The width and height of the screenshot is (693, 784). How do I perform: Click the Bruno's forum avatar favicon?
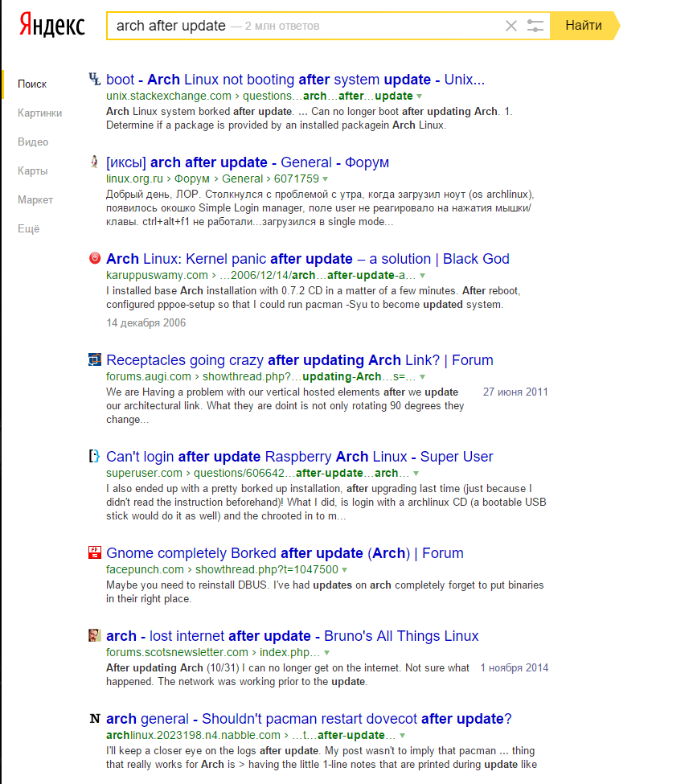[95, 635]
